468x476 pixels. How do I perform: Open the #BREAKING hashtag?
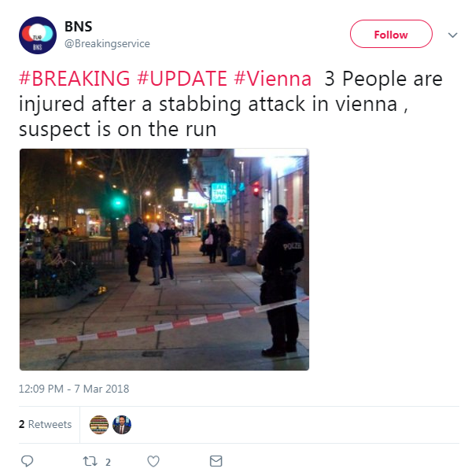(x=75, y=79)
